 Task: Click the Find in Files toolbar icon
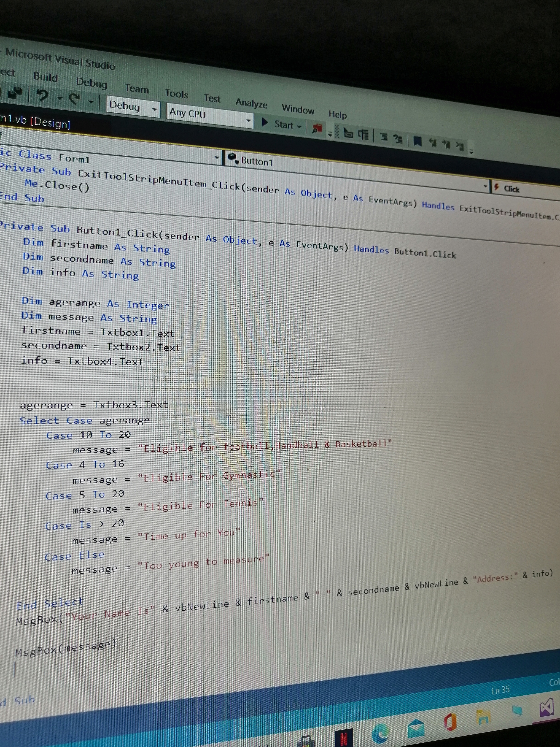click(317, 129)
